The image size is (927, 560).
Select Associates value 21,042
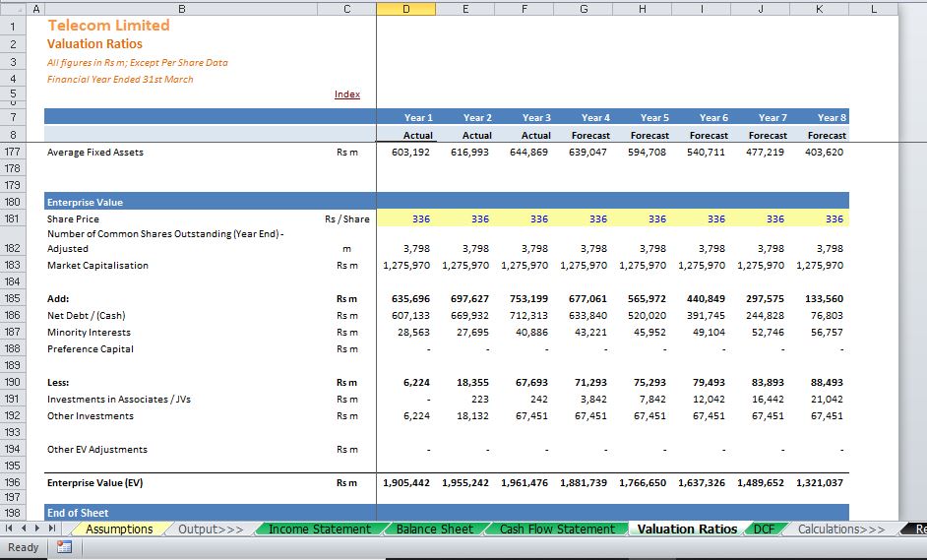[827, 400]
